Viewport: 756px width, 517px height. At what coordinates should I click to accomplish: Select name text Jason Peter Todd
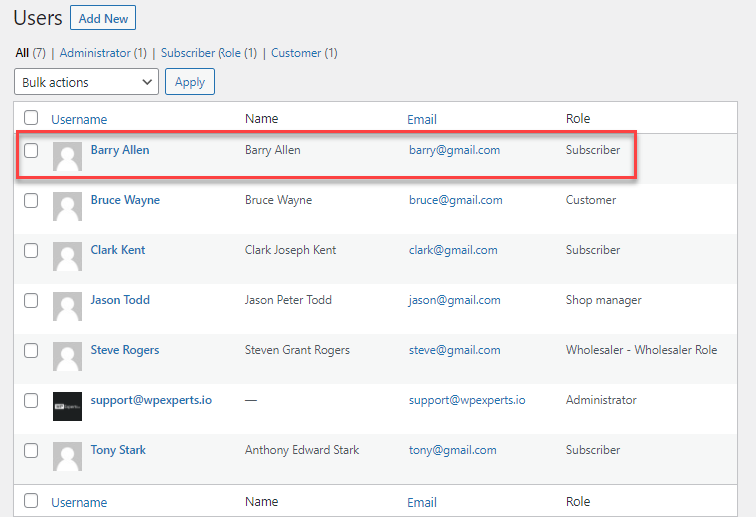[288, 300]
